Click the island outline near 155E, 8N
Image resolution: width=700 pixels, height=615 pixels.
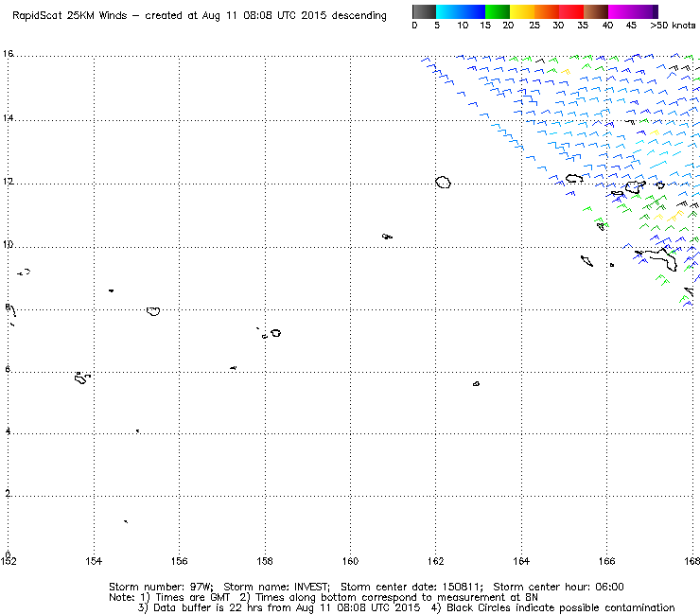point(153,311)
